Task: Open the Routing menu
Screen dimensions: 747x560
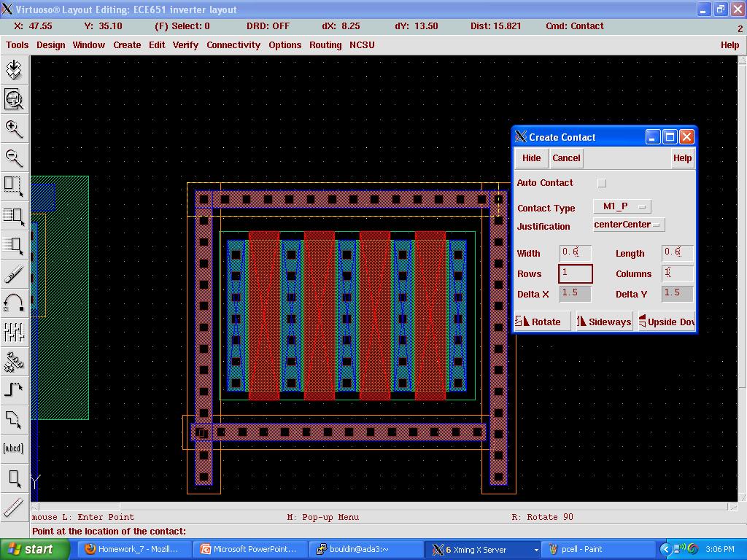Action: click(325, 44)
